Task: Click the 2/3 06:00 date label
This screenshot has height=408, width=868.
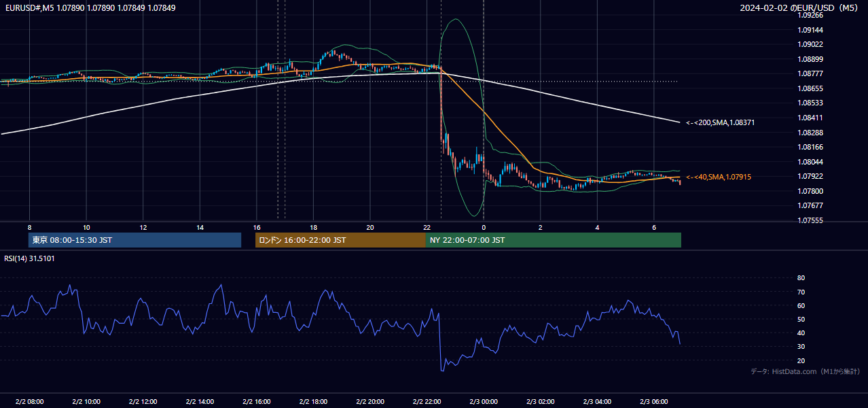Action: coord(654,401)
